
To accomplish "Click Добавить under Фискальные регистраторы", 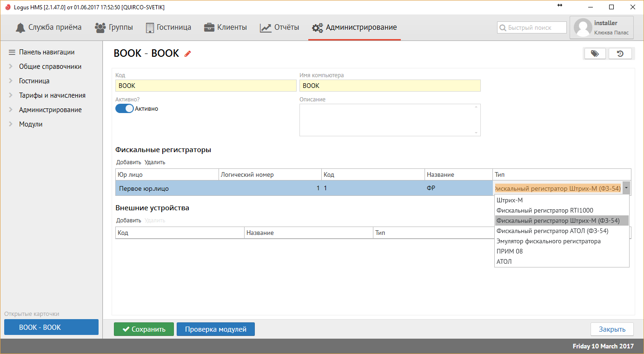I will pyautogui.click(x=128, y=162).
